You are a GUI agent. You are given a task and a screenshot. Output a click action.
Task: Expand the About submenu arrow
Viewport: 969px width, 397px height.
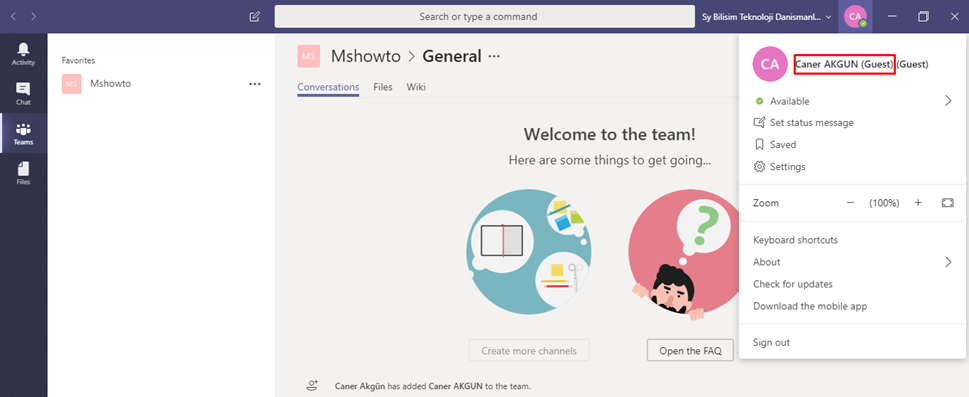948,262
